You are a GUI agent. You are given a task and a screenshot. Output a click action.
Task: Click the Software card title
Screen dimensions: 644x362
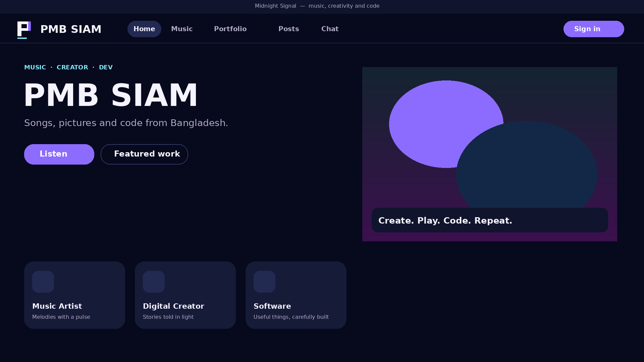point(272,306)
